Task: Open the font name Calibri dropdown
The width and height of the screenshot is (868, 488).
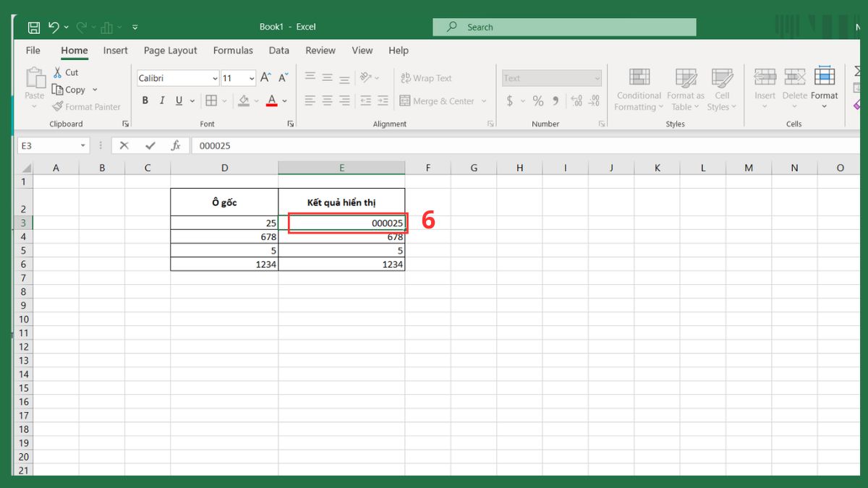Action: (x=215, y=79)
